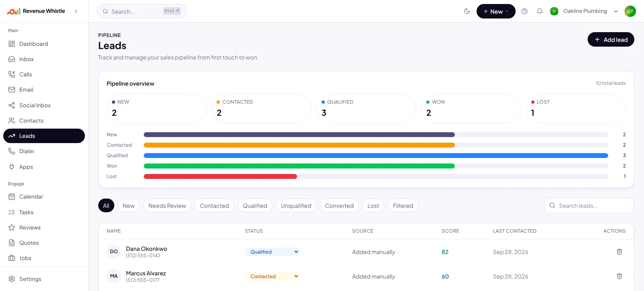The image size is (644, 291).
Task: Click the Add lead button
Action: [611, 39]
